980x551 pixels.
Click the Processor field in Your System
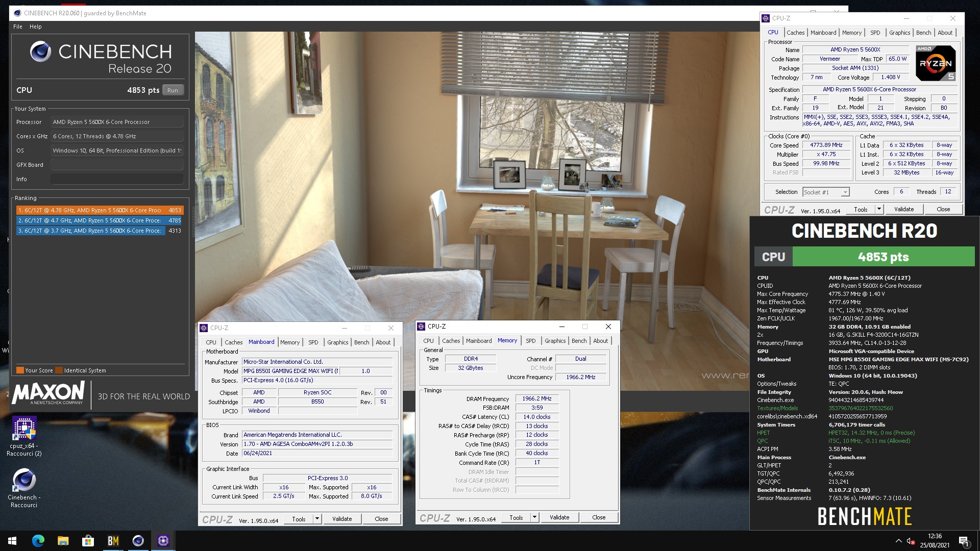pyautogui.click(x=117, y=122)
